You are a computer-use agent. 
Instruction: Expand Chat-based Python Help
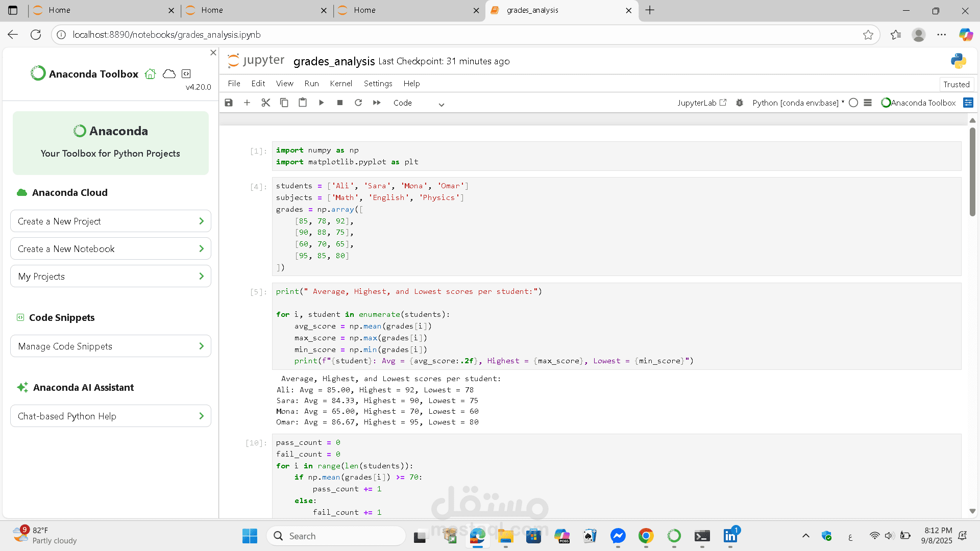click(111, 416)
